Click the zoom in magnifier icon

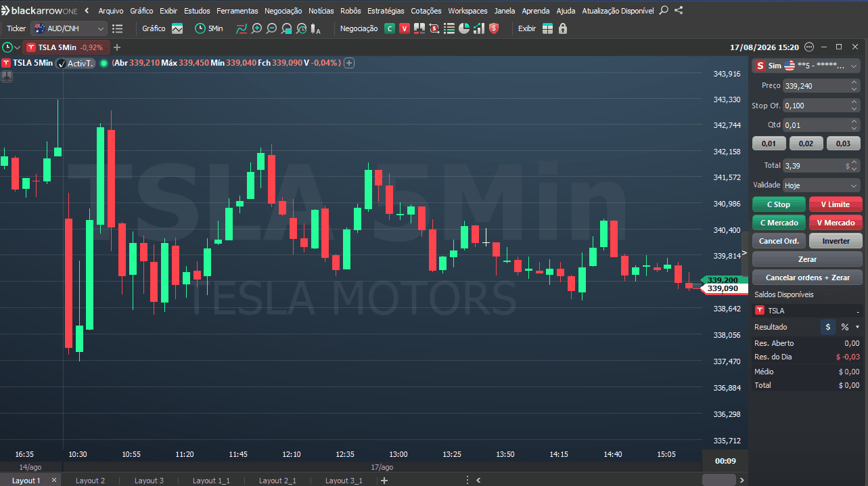click(256, 28)
